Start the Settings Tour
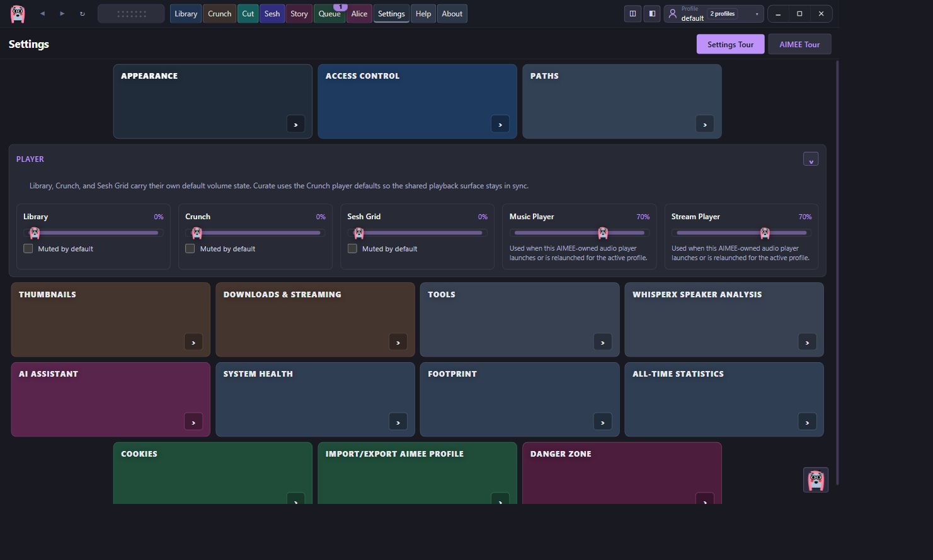 [x=730, y=44]
